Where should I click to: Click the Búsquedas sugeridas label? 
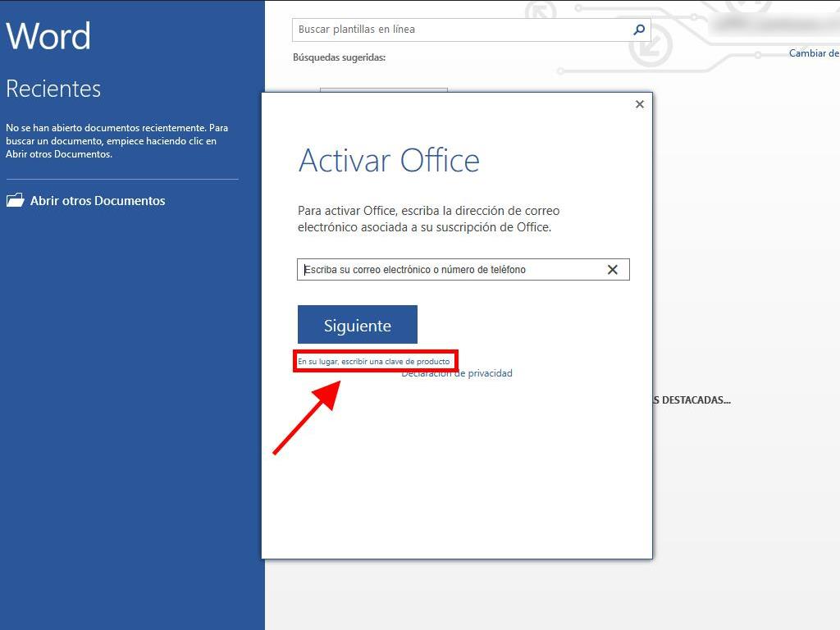click(x=339, y=57)
